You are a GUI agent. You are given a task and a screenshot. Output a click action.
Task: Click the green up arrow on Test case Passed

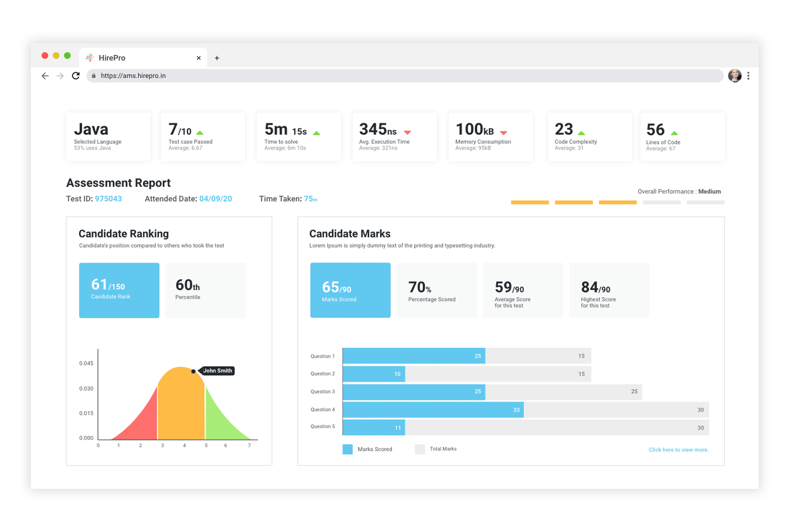[200, 131]
